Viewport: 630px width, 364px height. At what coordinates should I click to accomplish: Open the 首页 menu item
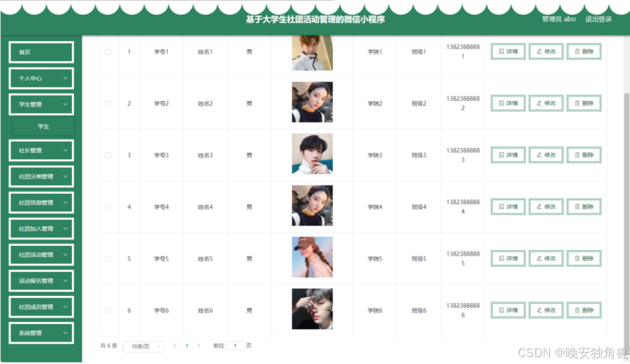pos(41,52)
